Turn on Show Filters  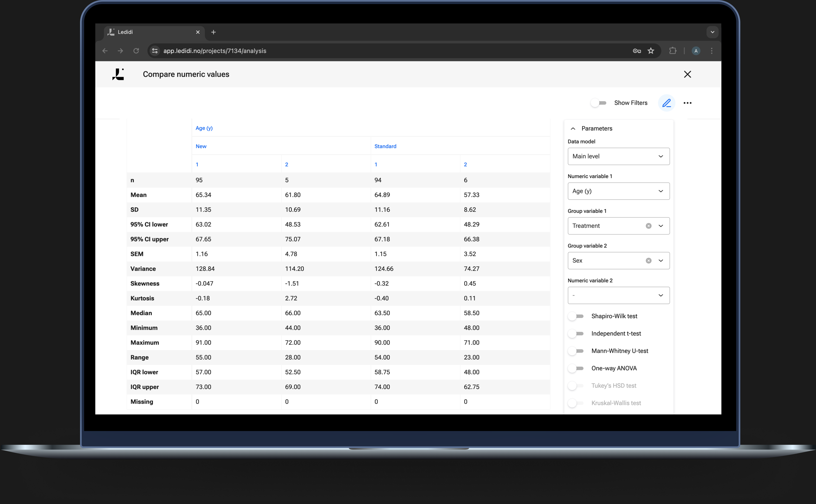point(598,103)
